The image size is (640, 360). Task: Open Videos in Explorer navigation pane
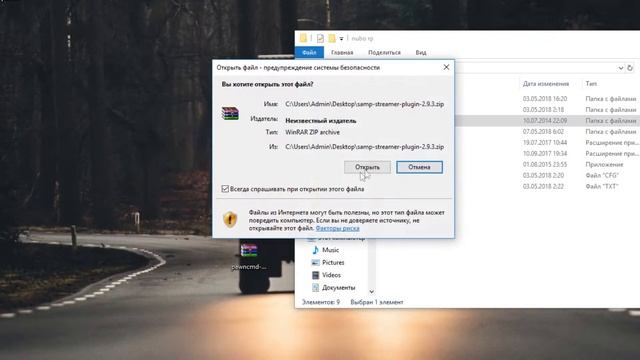click(331, 275)
